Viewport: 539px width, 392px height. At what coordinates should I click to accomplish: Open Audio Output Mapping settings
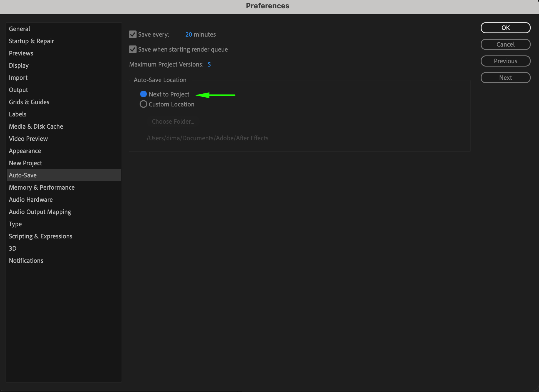[40, 212]
